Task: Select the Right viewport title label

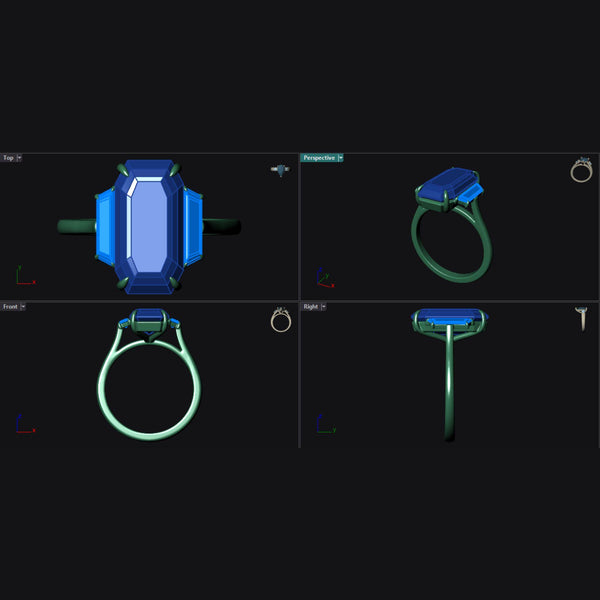Action: click(310, 307)
